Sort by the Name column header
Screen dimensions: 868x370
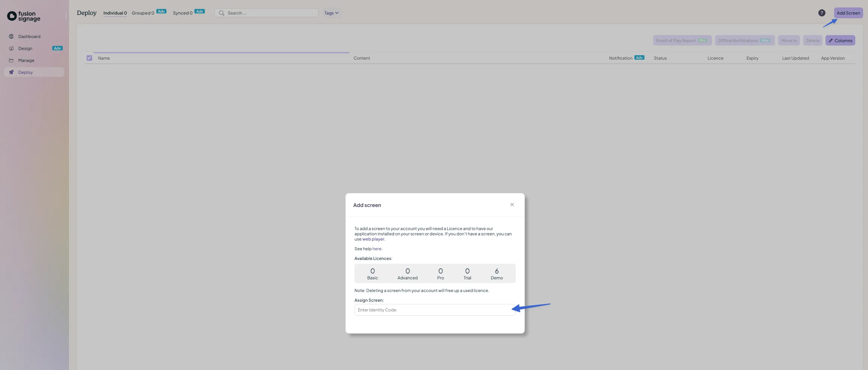(104, 58)
